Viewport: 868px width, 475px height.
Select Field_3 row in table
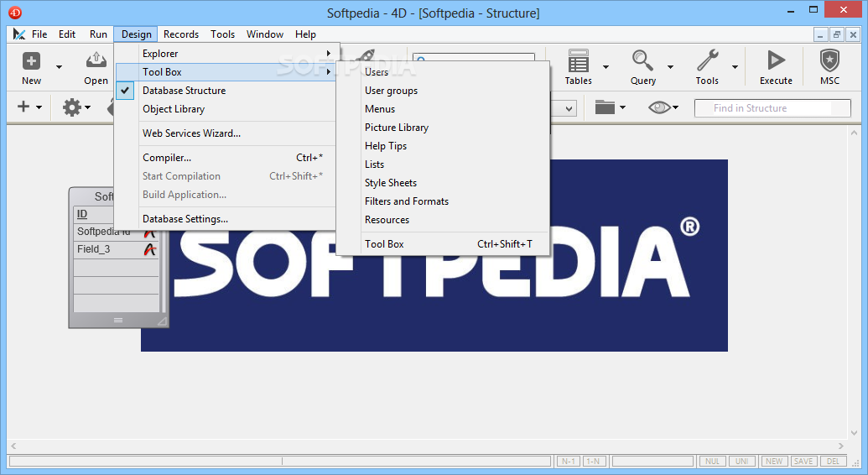click(116, 249)
